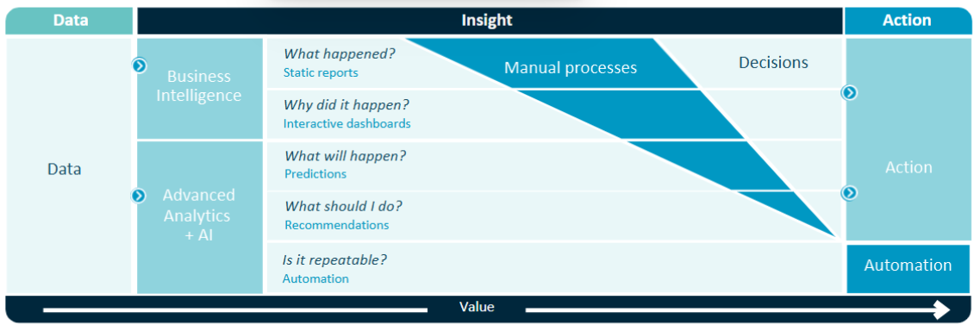The image size is (980, 331).
Task: Click the Business Intelligence block
Action: coord(199,88)
